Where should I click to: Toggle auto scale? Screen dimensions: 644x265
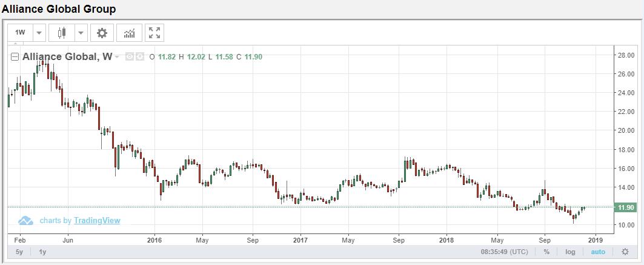point(598,252)
